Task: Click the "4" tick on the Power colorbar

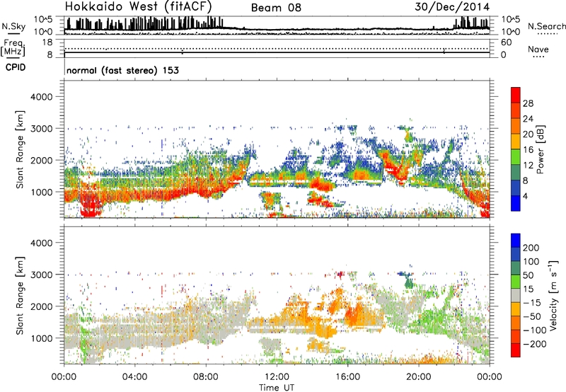Action: 526,196
